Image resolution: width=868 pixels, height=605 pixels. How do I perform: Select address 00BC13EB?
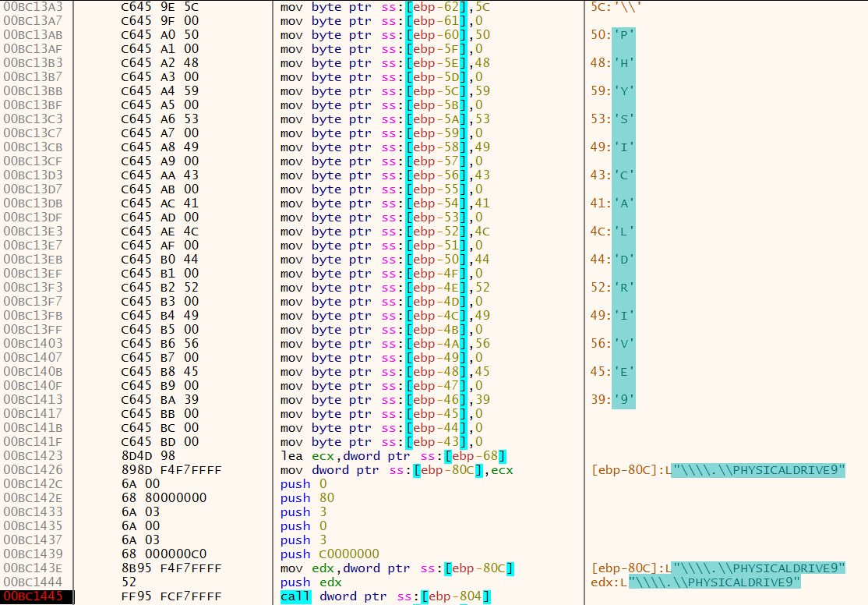click(34, 260)
